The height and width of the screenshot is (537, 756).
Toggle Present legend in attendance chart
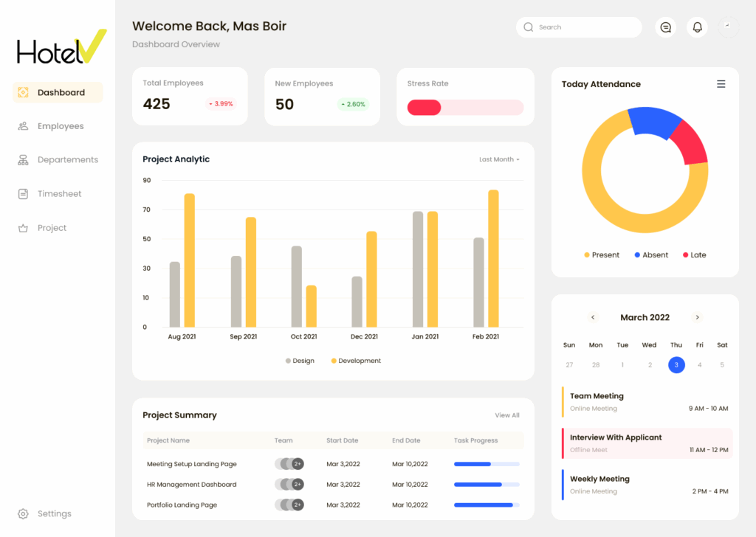602,255
